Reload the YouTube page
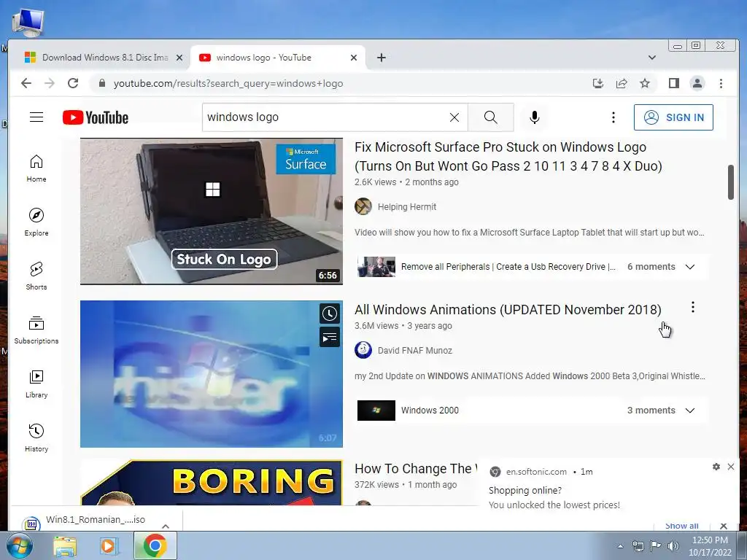Image resolution: width=747 pixels, height=560 pixels. [73, 83]
